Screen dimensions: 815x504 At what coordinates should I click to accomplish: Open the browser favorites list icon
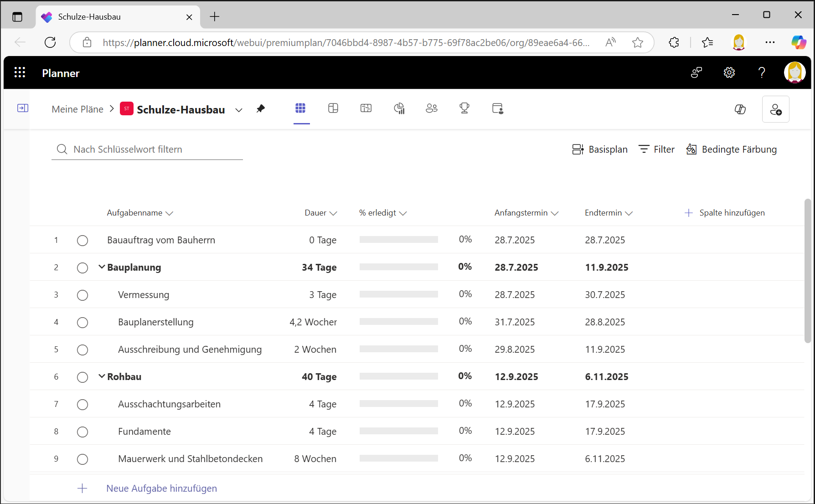[x=707, y=42]
